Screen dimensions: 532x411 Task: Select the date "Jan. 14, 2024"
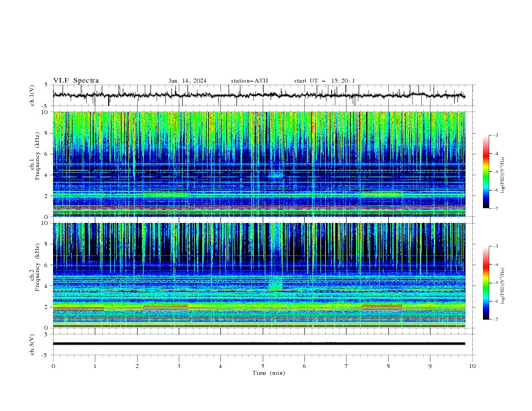pos(187,81)
